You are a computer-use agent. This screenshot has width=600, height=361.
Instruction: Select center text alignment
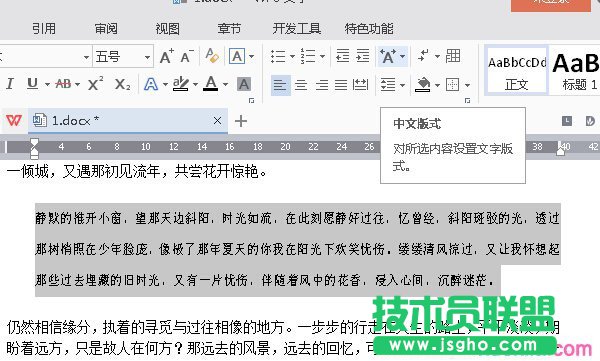click(x=301, y=85)
